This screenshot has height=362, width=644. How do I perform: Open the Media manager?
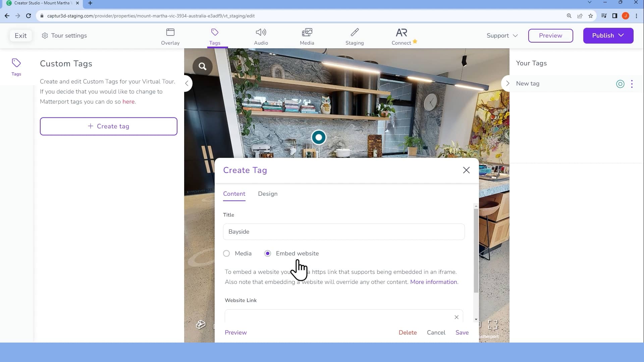pos(307,36)
